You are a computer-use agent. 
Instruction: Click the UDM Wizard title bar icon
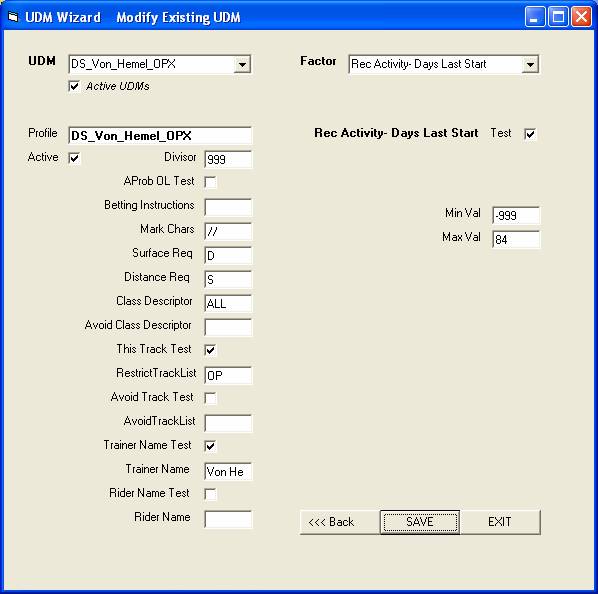click(13, 17)
